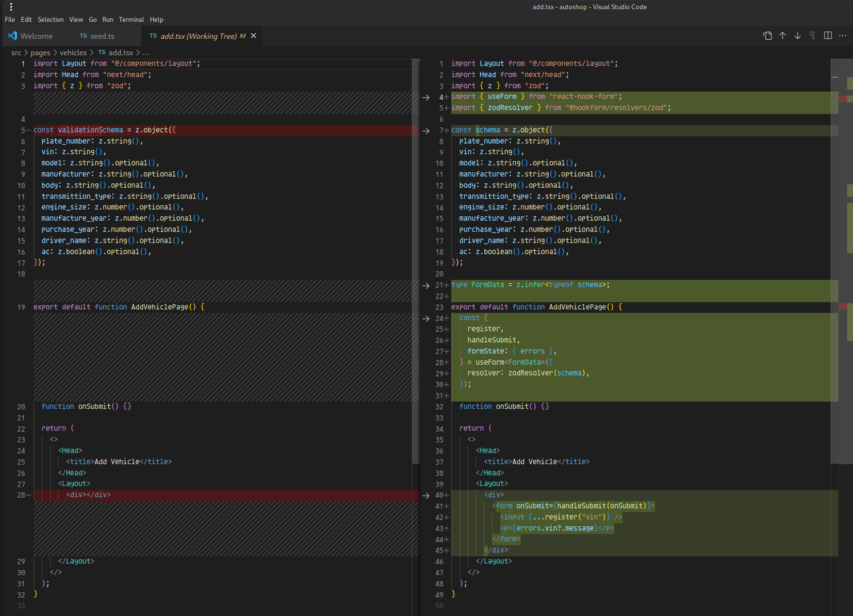Open the Go menu

pos(93,19)
